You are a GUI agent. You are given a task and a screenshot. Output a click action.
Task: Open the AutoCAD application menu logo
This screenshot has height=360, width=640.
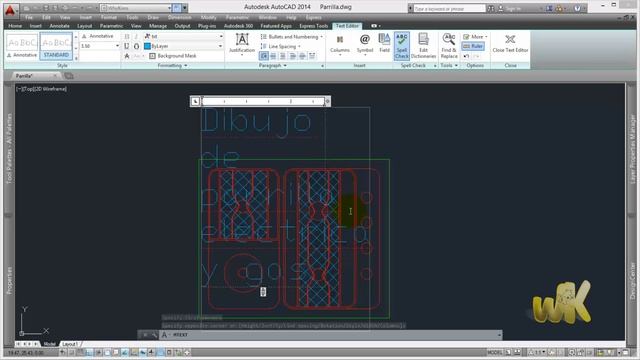click(10, 10)
